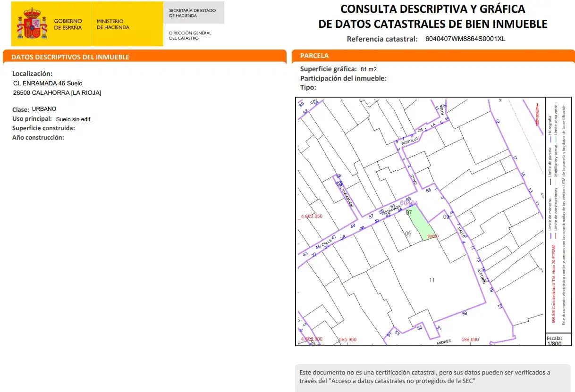The image size is (575, 392).
Task: Click coordinate label '585.950' on the map
Action: (x=348, y=340)
